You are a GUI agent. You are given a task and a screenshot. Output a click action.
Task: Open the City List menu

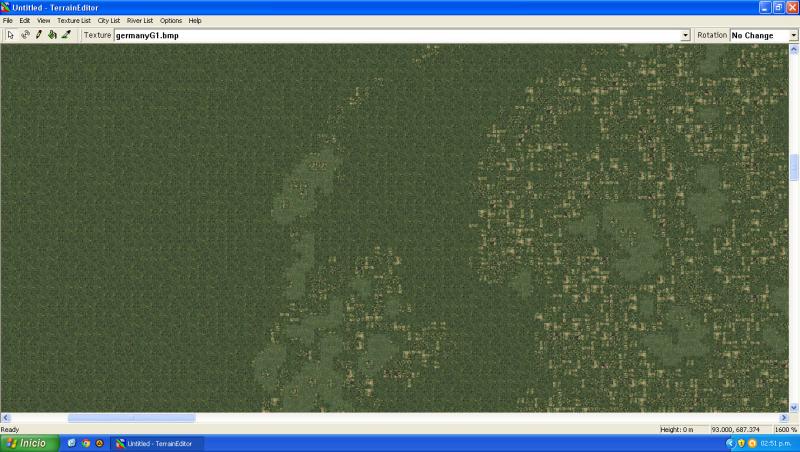(x=109, y=20)
